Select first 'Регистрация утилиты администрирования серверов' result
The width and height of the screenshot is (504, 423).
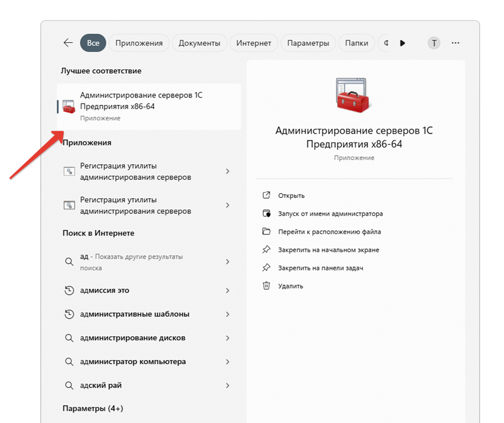click(x=149, y=171)
